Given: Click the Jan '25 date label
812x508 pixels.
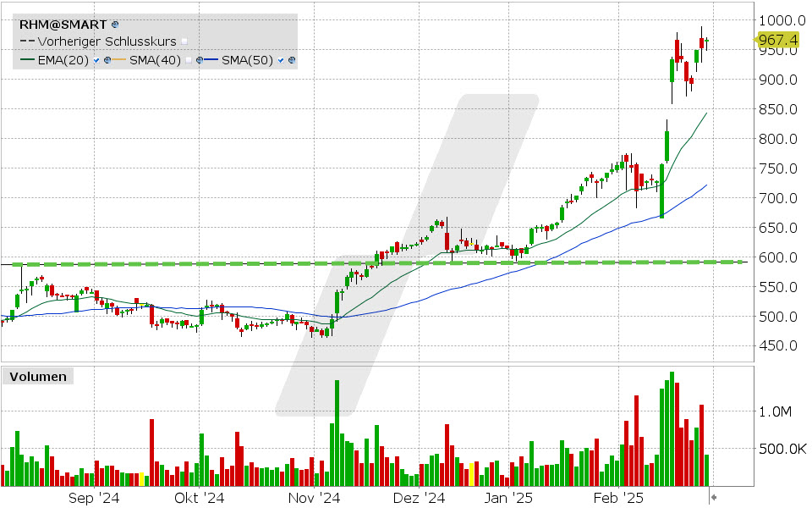Looking at the screenshot, I should point(508,498).
